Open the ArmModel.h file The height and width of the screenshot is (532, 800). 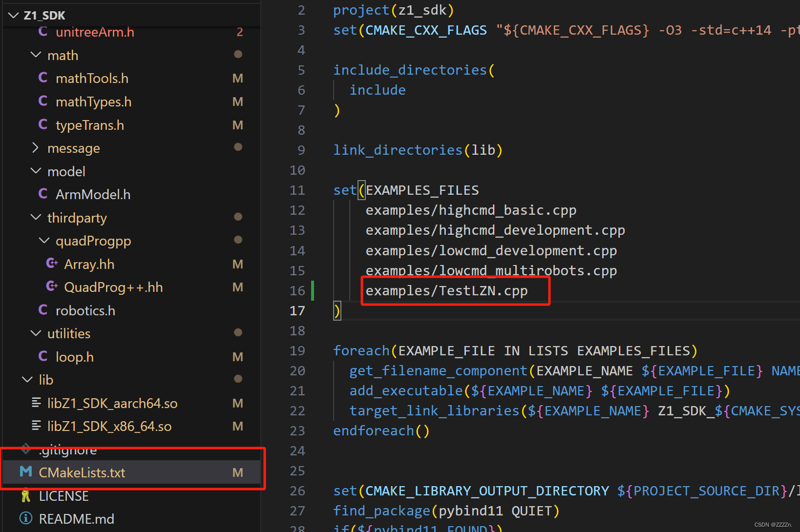click(x=93, y=194)
